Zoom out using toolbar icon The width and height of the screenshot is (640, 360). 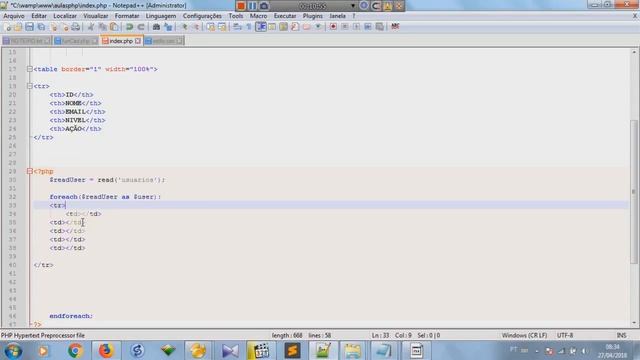(x=196, y=27)
